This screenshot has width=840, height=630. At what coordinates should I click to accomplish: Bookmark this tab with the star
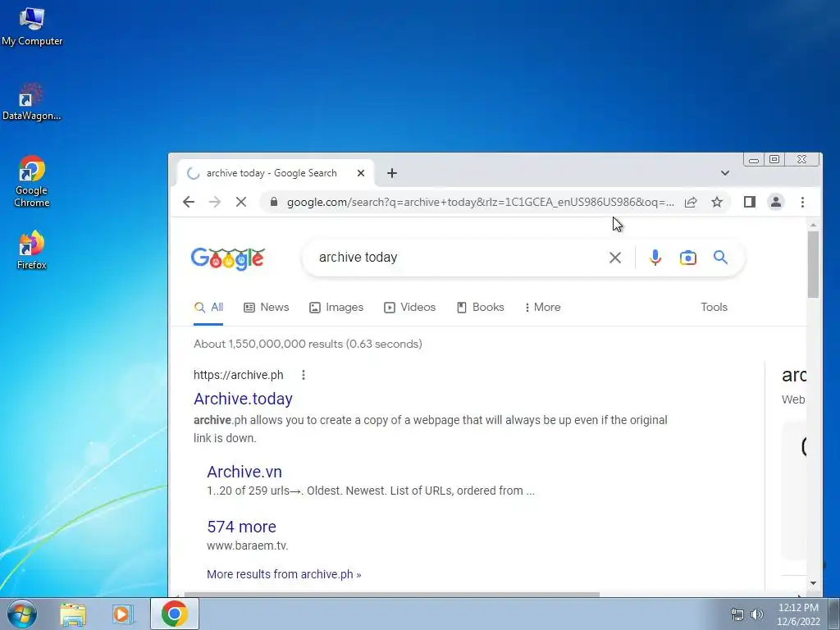[x=717, y=202]
